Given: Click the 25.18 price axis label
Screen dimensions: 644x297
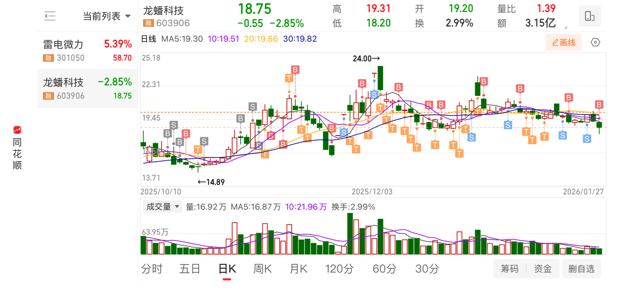Looking at the screenshot, I should pos(151,58).
